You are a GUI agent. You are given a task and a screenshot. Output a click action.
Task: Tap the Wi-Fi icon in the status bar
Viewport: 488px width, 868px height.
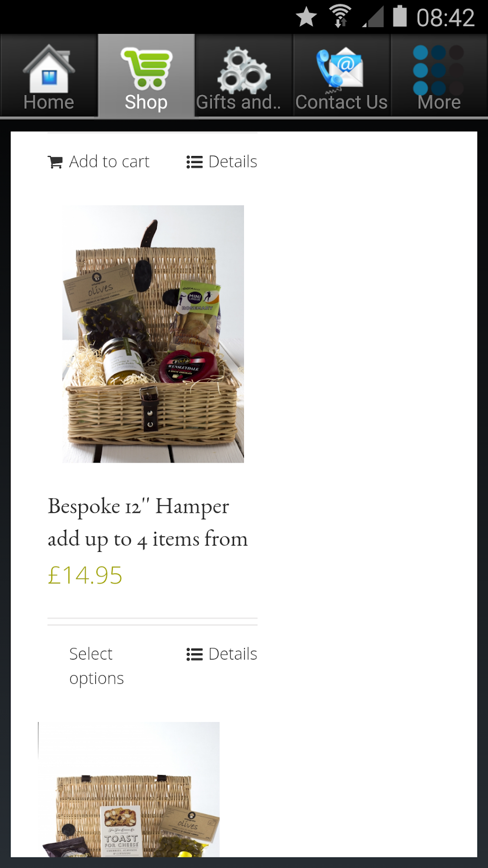340,17
